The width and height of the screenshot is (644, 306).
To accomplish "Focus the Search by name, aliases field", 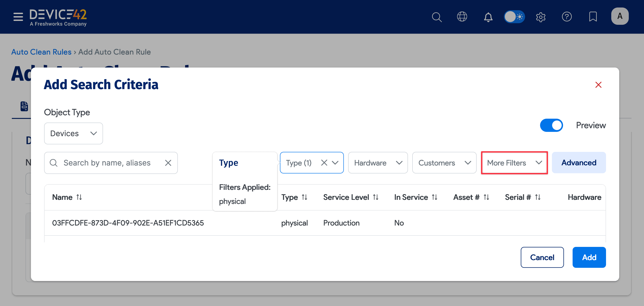I will click(x=107, y=163).
